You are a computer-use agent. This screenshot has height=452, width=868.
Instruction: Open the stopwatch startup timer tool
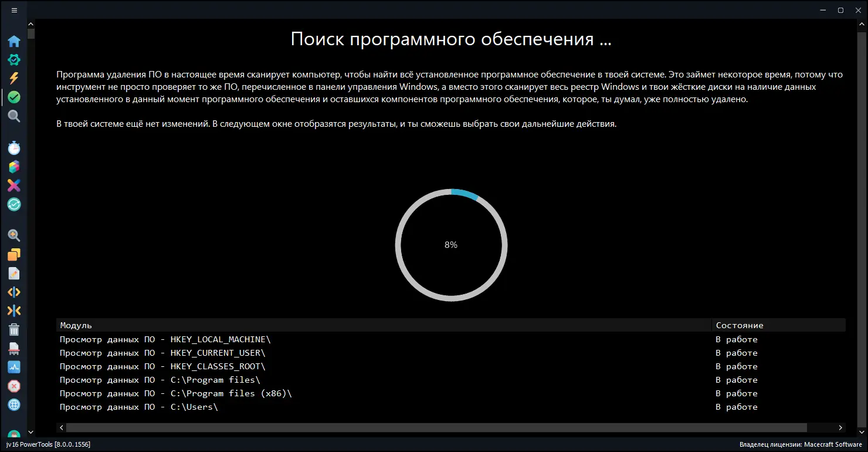[14, 148]
